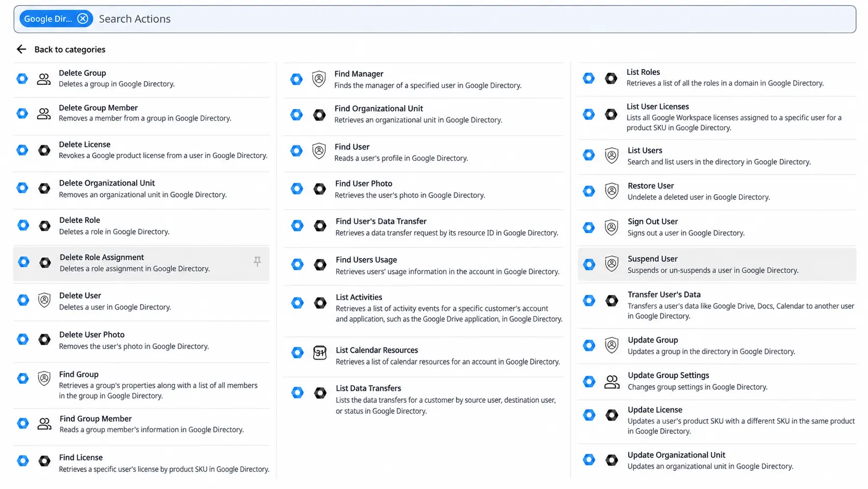This screenshot has height=489, width=868.
Task: Pin the Delete Role Assignment action
Action: coord(257,261)
